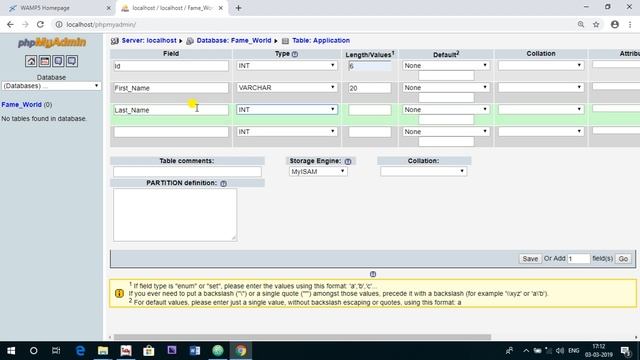Open the MyISAM Storage Engine dropdown
640x360 pixels.
pos(318,171)
